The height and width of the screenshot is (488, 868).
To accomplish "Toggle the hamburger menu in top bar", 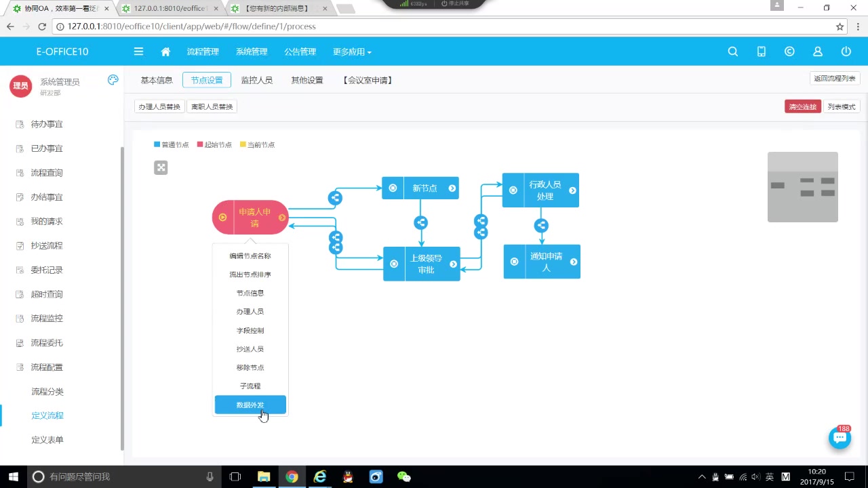I will [x=138, y=52].
